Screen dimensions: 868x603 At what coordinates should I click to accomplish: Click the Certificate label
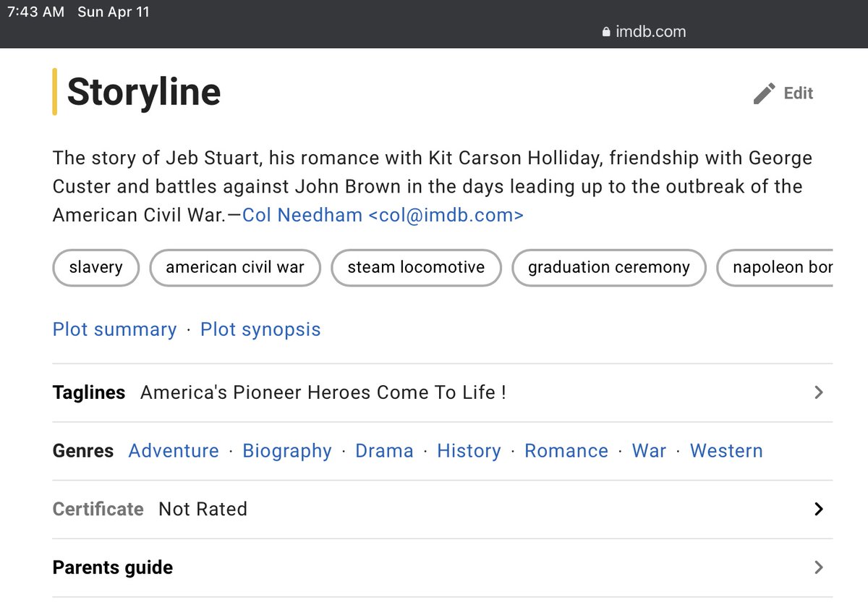(98, 509)
